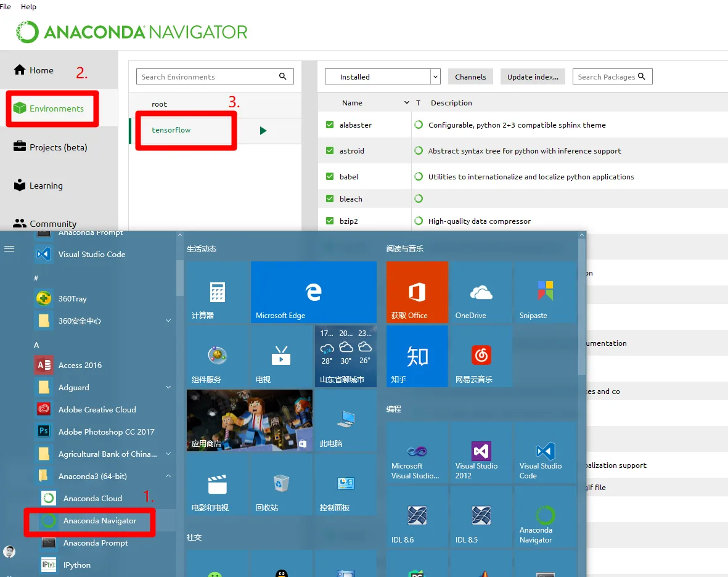The width and height of the screenshot is (728, 577).
Task: Open the Anaconda Navigator start menu tile
Action: click(545, 516)
